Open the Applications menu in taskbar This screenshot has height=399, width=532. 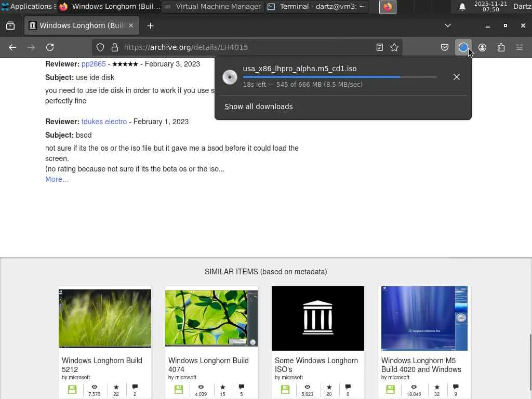coord(29,6)
